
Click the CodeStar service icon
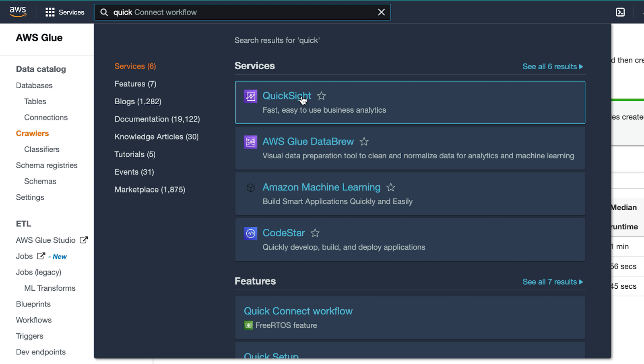tap(250, 233)
